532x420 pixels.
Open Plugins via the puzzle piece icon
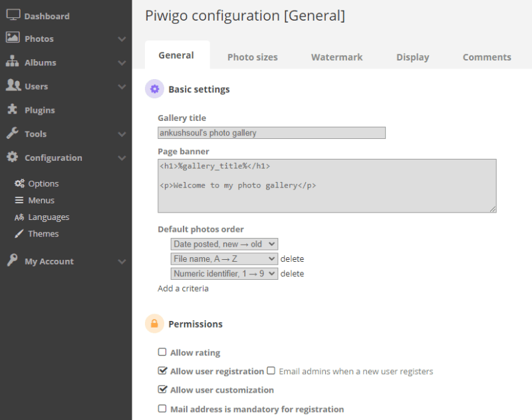click(x=13, y=110)
